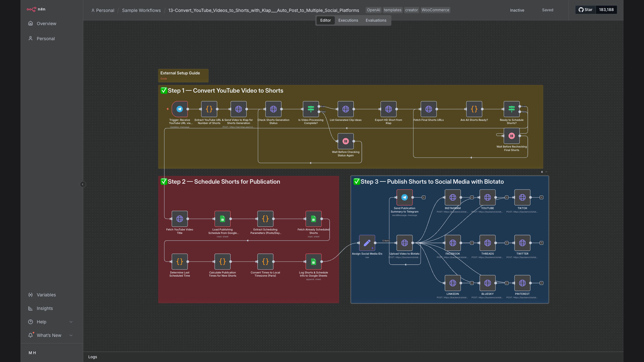The height and width of the screenshot is (362, 644).
Task: Click the Sample Workflows breadcrumb
Action: pyautogui.click(x=141, y=10)
